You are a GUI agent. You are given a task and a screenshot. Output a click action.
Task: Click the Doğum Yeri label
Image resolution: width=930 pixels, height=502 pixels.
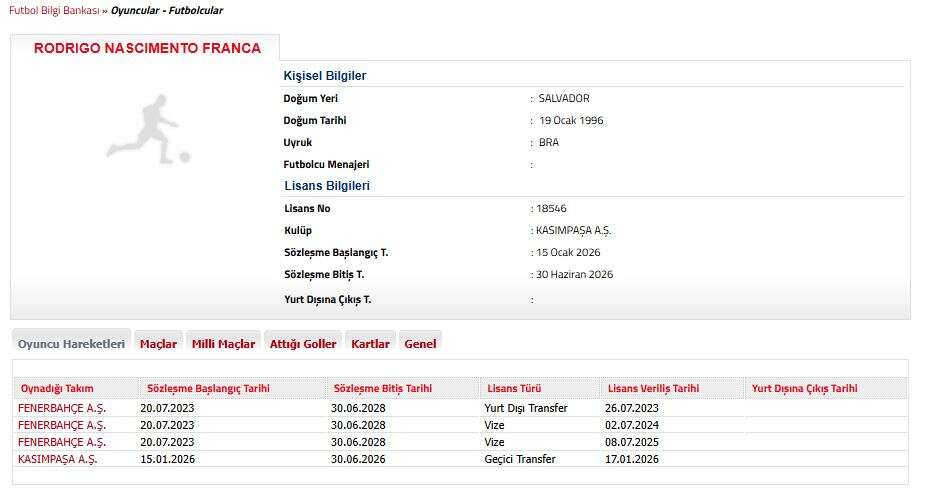coord(310,99)
